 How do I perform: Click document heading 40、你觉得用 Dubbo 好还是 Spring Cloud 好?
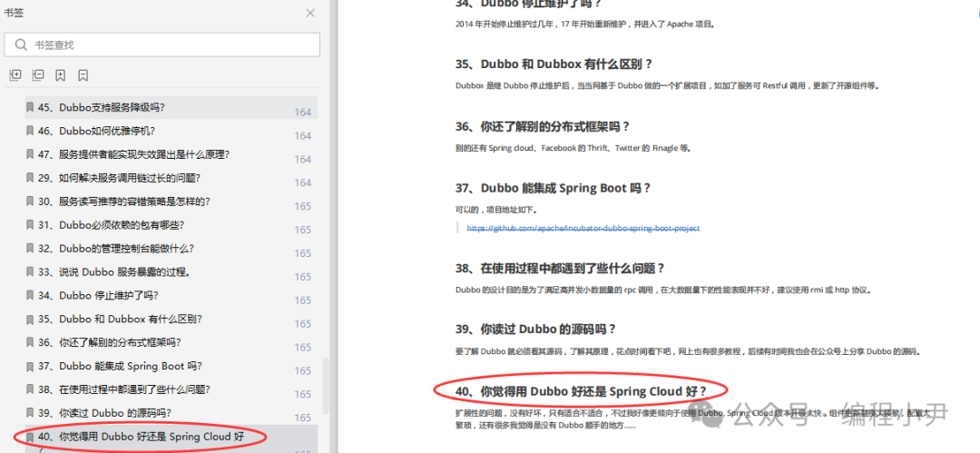coord(581,391)
